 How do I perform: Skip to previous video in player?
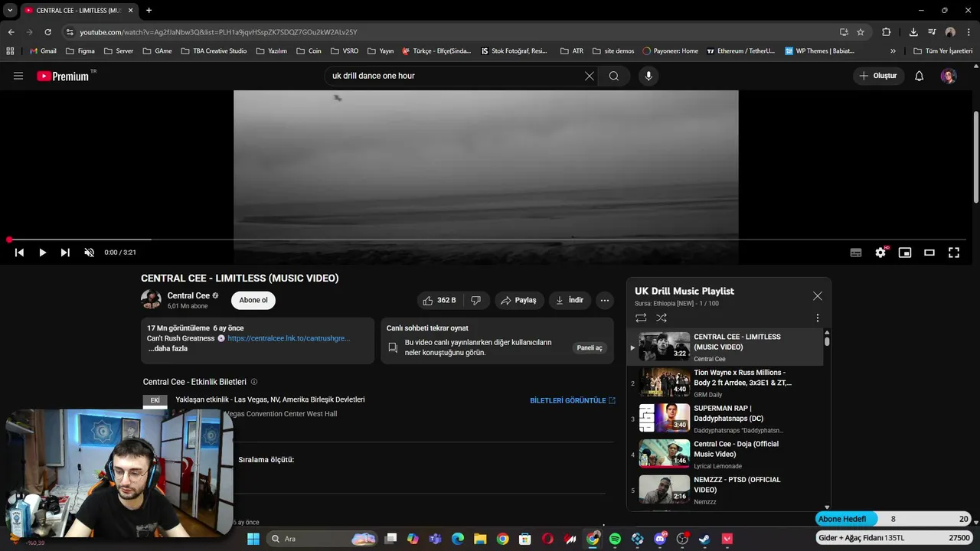tap(19, 253)
